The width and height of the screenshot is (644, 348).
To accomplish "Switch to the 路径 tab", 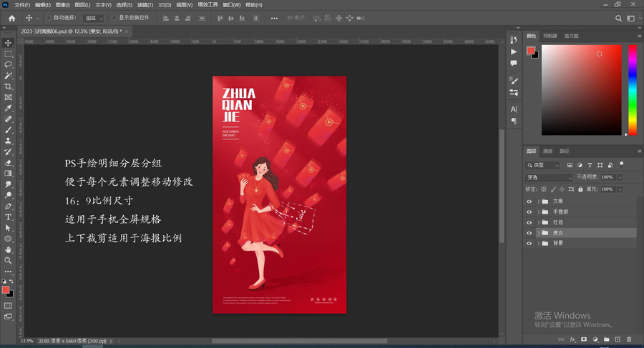I will click(565, 151).
